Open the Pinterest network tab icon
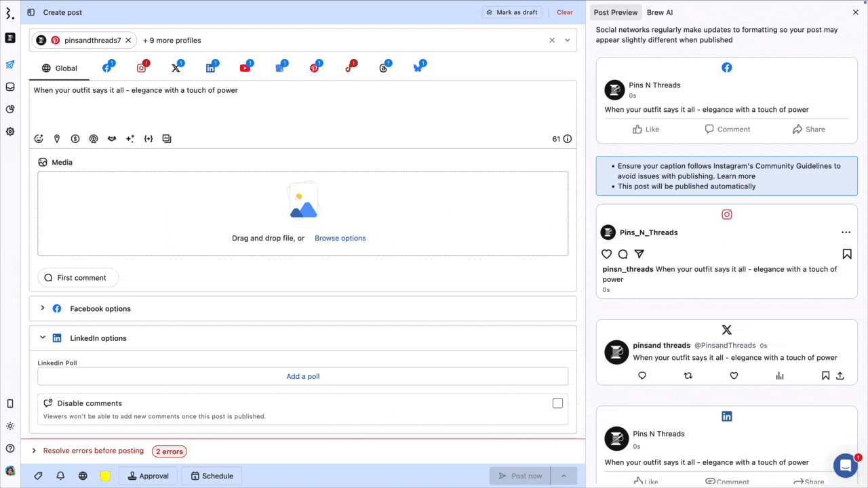Screen dimensions: 868x488 tap(315, 68)
